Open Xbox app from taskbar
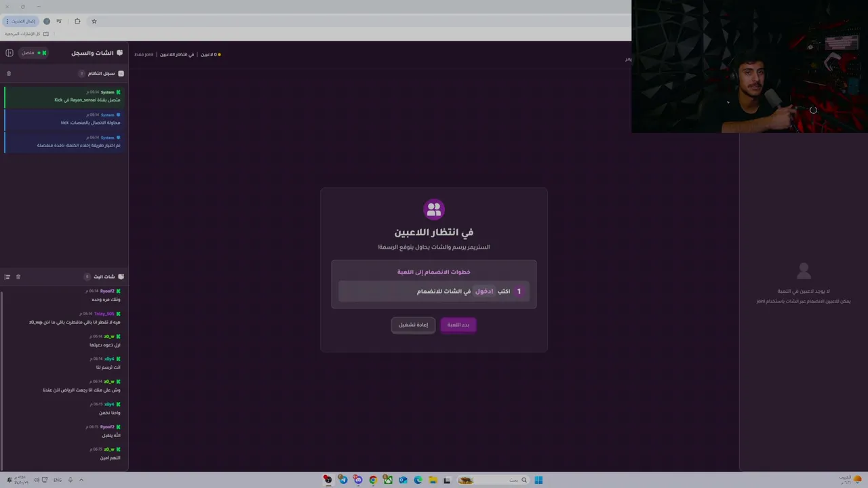Viewport: 868px width, 488px height. (388, 480)
